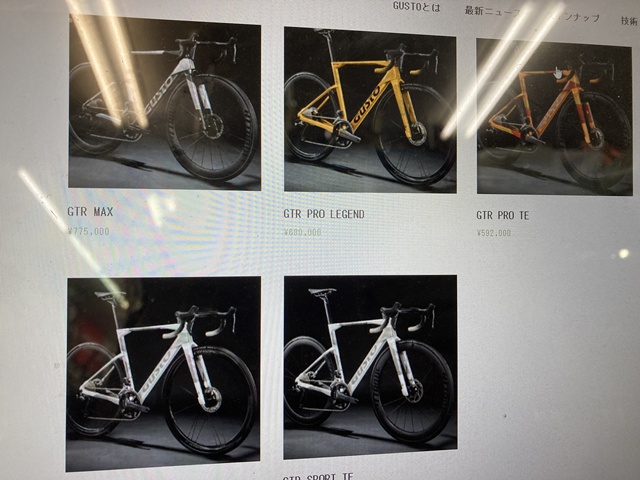Open the yellow GTR PRO LEGEND bike image
640x480 pixels.
click(370, 110)
